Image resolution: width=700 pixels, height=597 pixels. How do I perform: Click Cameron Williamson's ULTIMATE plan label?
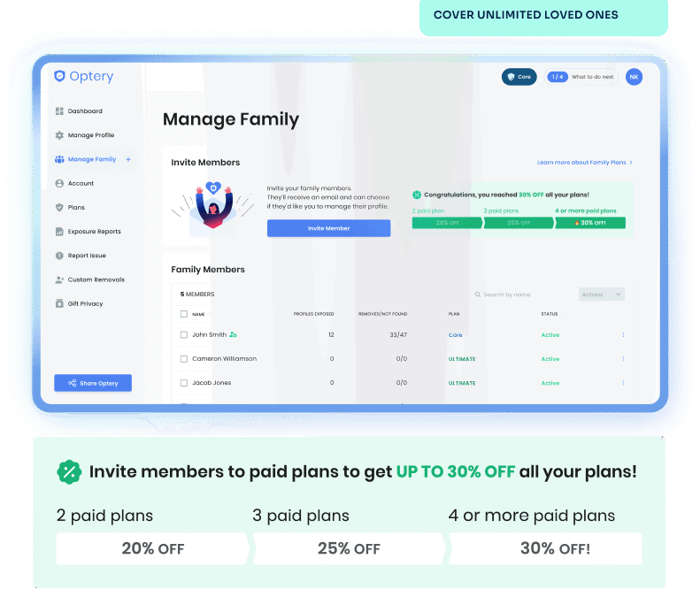pos(462,359)
